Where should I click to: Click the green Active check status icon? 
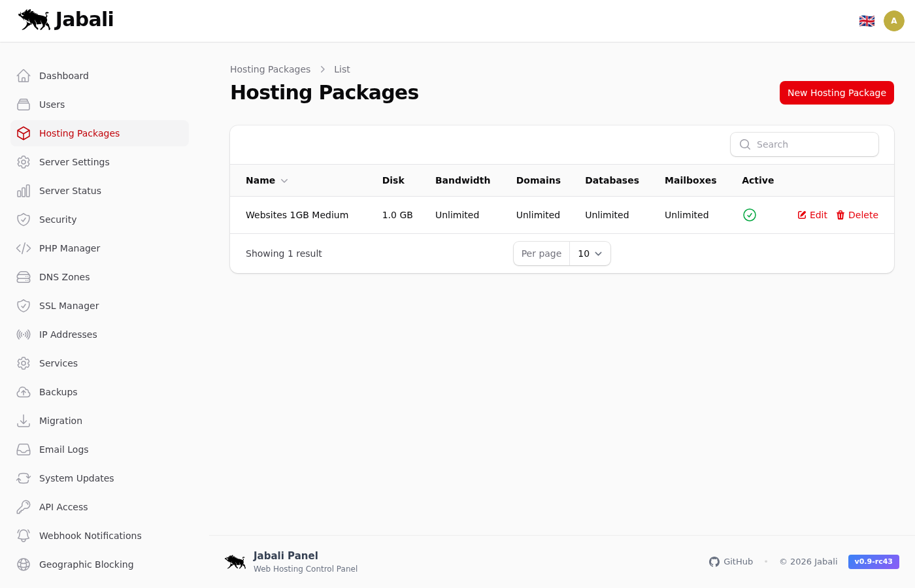click(x=750, y=215)
